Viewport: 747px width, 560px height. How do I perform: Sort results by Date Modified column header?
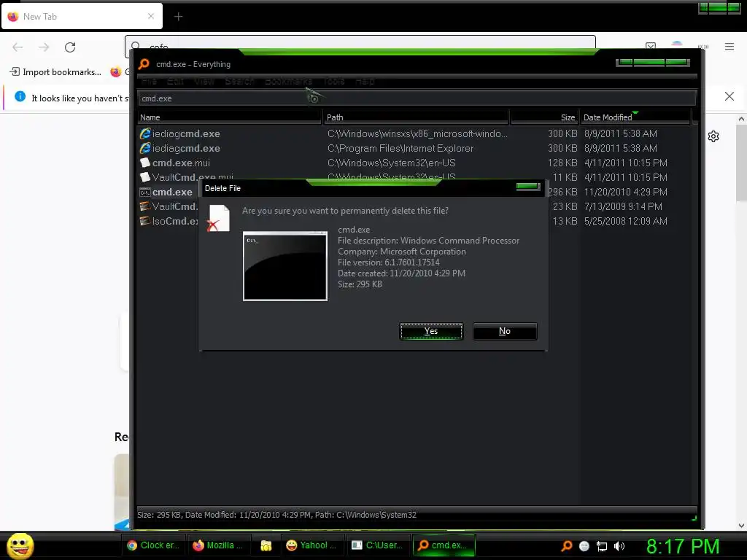pyautogui.click(x=635, y=117)
